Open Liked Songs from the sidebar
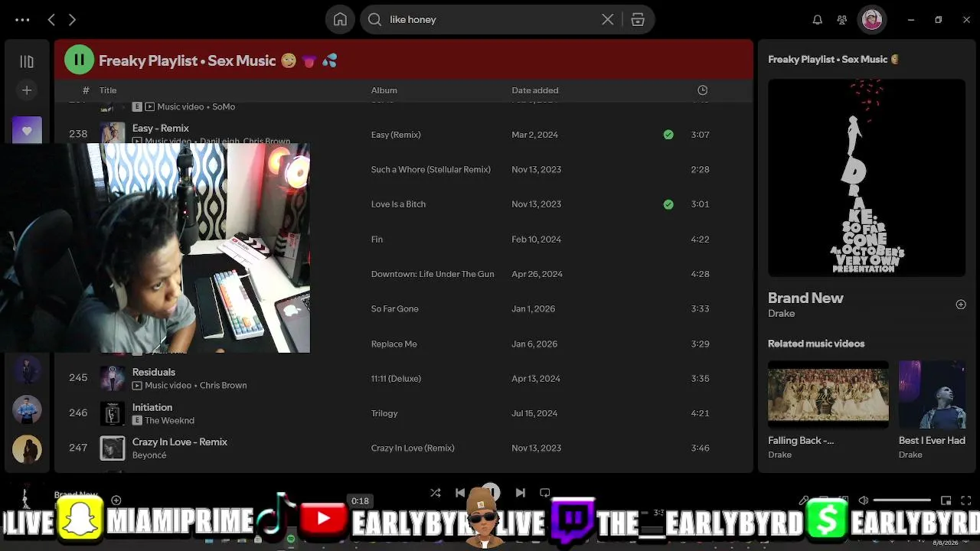 tap(27, 130)
